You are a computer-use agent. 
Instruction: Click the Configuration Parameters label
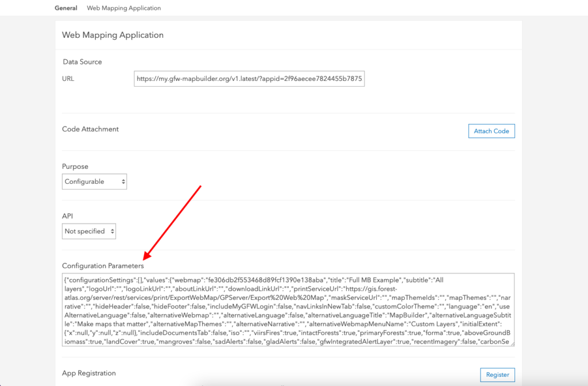pyautogui.click(x=103, y=265)
